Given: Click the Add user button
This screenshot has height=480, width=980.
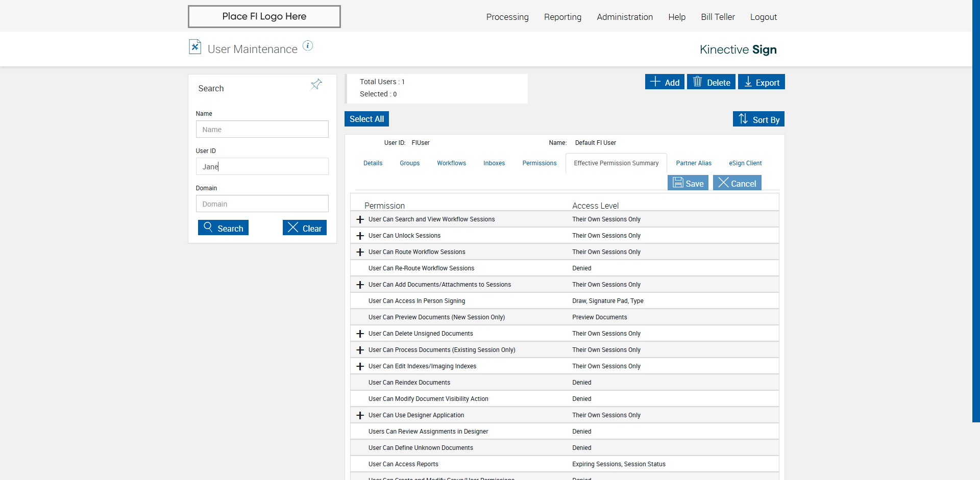Looking at the screenshot, I should pos(665,82).
